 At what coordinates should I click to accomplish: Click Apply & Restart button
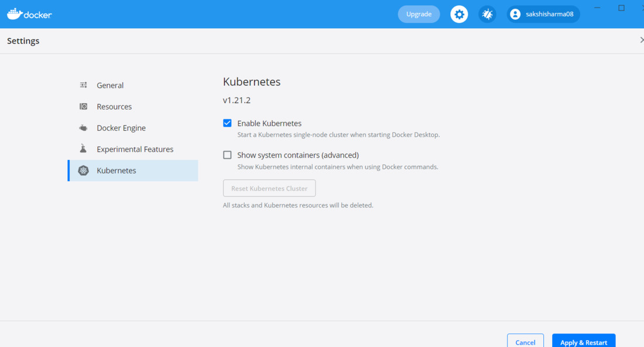583,342
